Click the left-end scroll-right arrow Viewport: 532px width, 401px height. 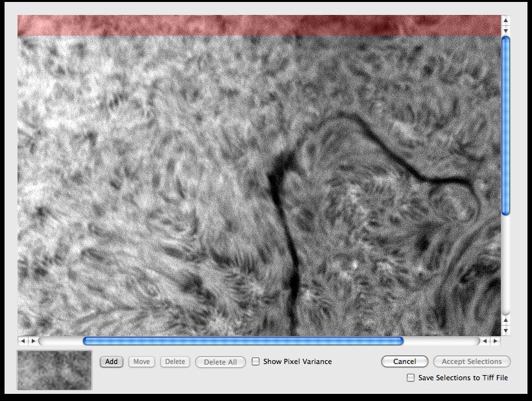pos(33,341)
